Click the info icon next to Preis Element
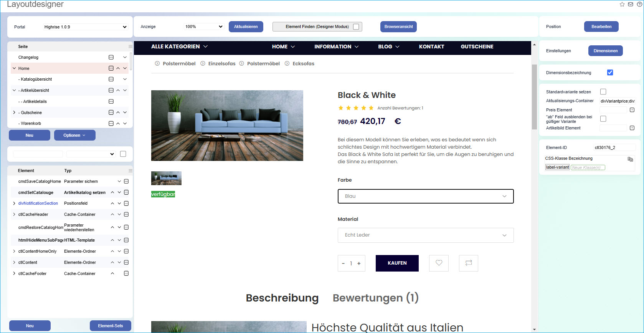Screen dimensions: 644x333 click(x=632, y=110)
